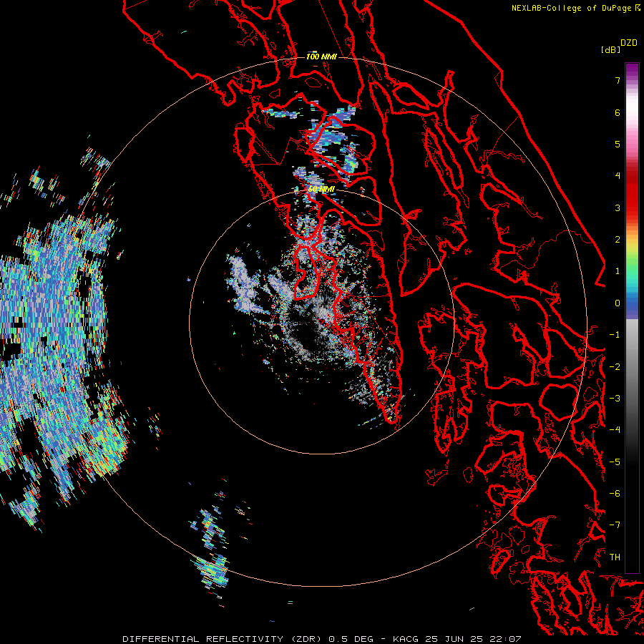Click the 0.5 DEG elevation text

[x=351, y=639]
